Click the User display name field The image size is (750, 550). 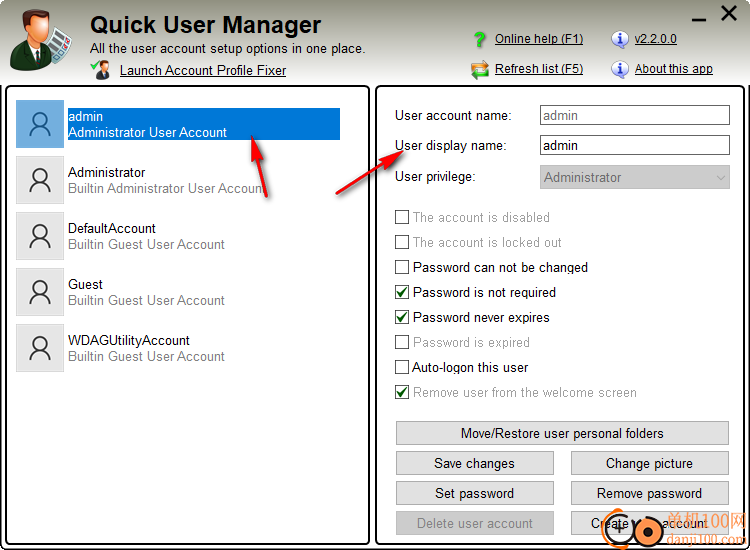[x=635, y=145]
